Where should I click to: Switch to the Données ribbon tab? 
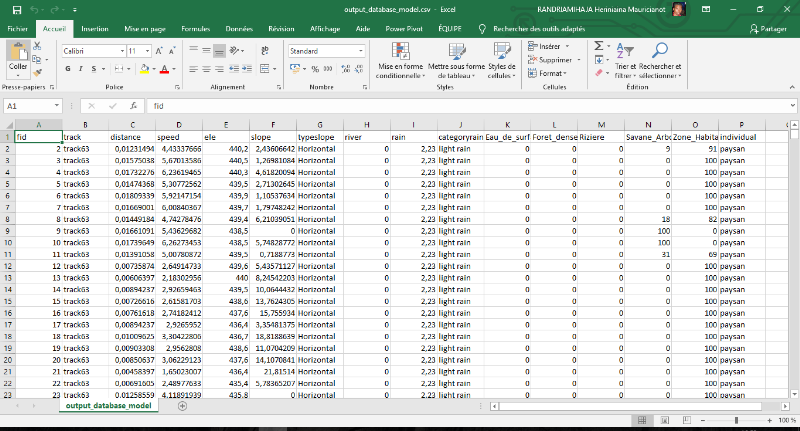[239, 29]
